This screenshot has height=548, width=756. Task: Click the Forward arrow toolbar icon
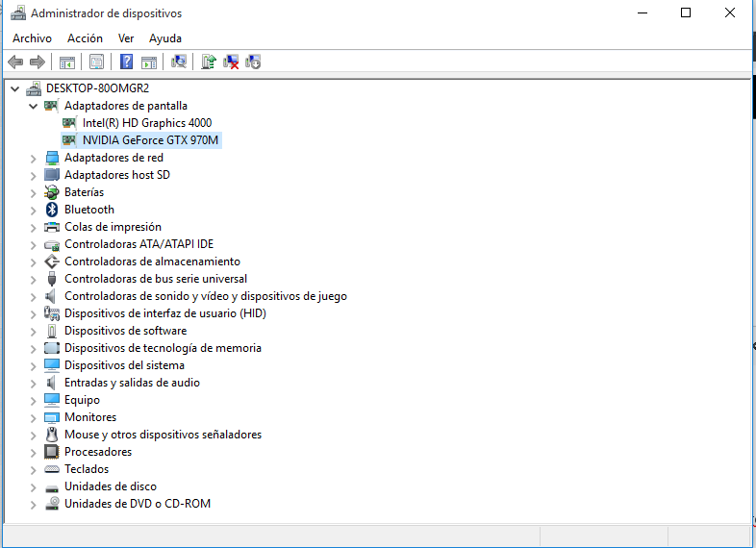(38, 62)
